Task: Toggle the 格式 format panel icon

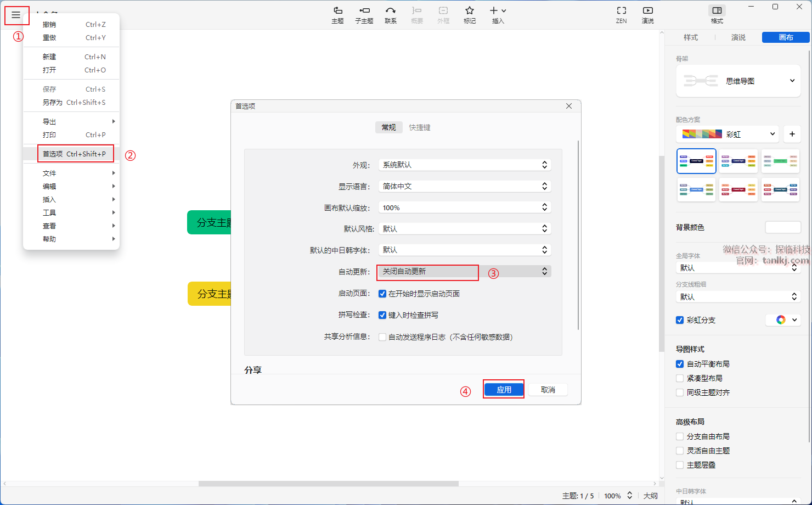Action: [717, 11]
